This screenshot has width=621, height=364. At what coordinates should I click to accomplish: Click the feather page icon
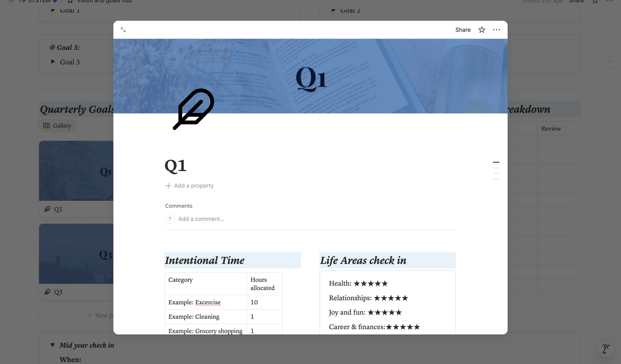[x=193, y=109]
